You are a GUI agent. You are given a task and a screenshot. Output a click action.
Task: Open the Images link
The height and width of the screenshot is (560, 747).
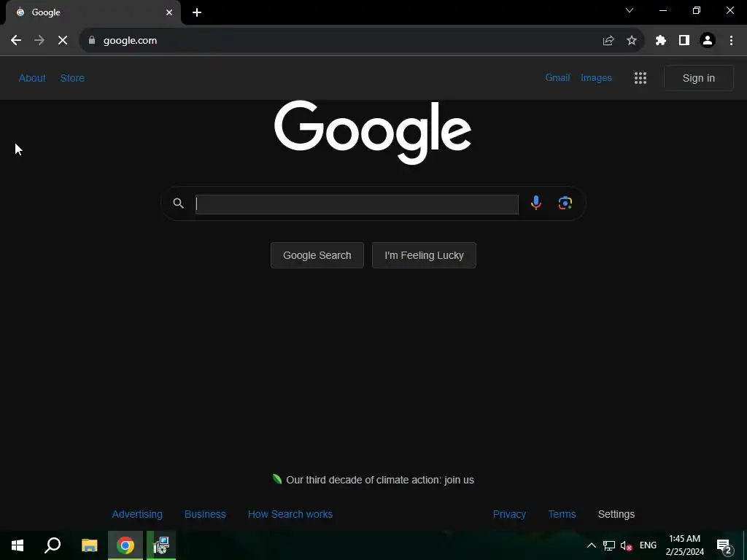coord(596,77)
